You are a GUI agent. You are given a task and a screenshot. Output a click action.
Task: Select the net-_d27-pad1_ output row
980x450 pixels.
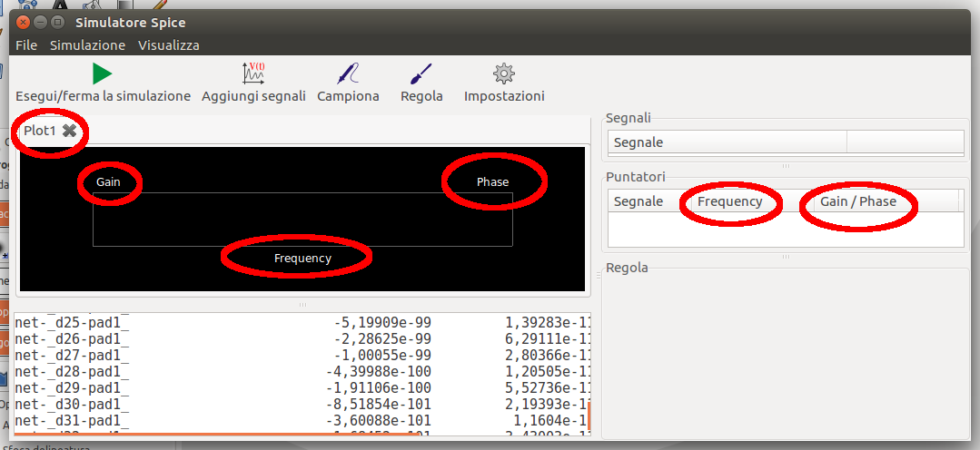[302, 355]
